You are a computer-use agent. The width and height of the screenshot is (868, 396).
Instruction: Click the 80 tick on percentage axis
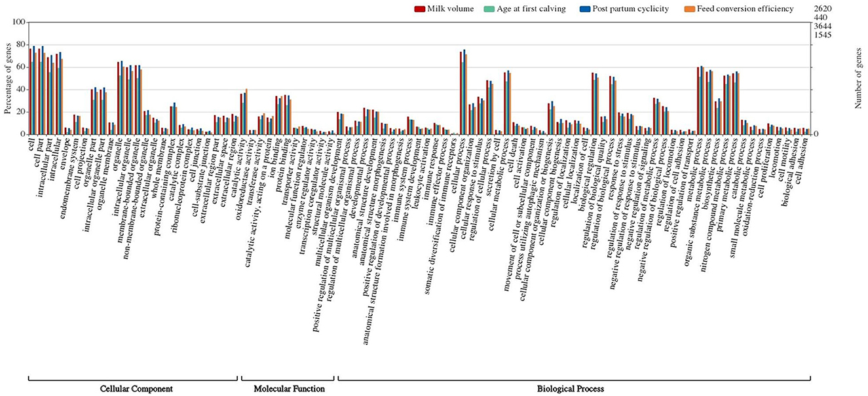point(20,45)
